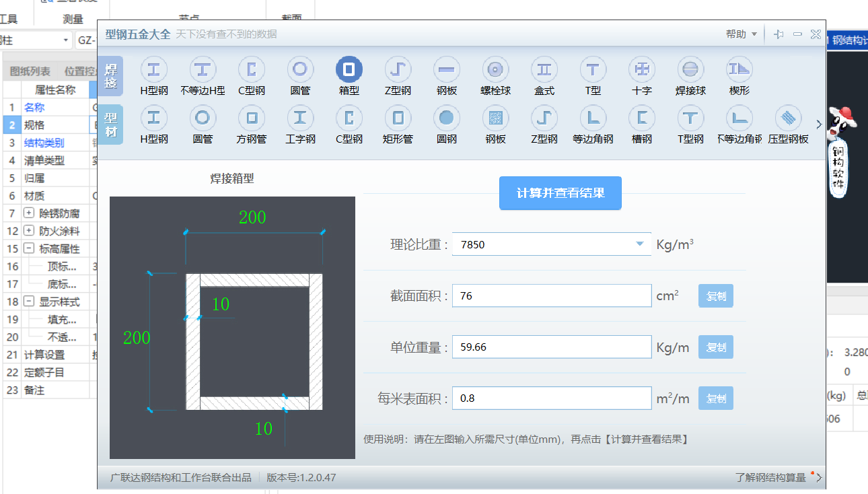This screenshot has width=868, height=494.
Task: Copy the 截面面积 value
Action: (x=716, y=296)
